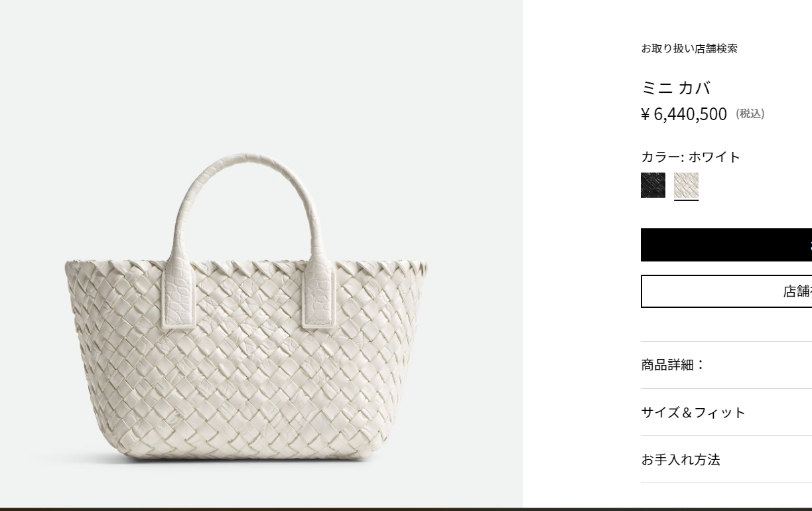The height and width of the screenshot is (511, 812).
Task: Click the outlined 店舗 button
Action: click(x=726, y=291)
